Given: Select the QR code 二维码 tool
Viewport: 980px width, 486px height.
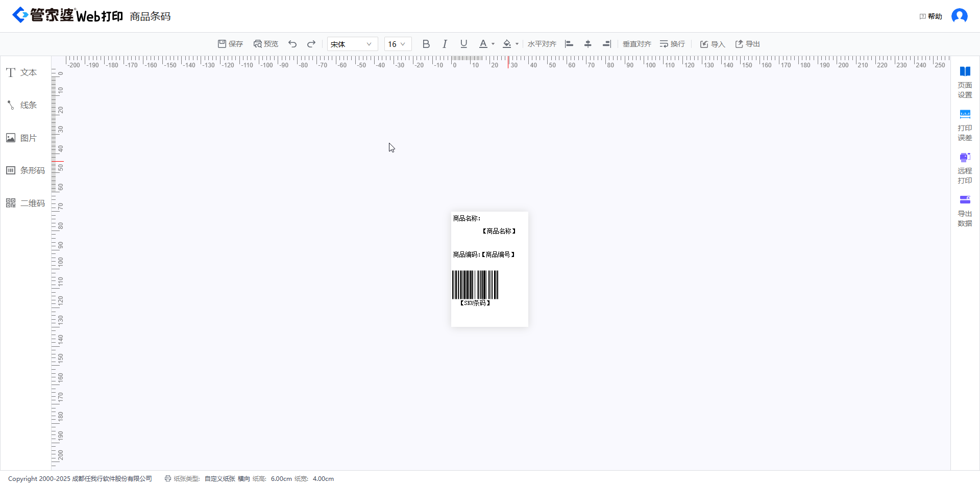Looking at the screenshot, I should (26, 203).
